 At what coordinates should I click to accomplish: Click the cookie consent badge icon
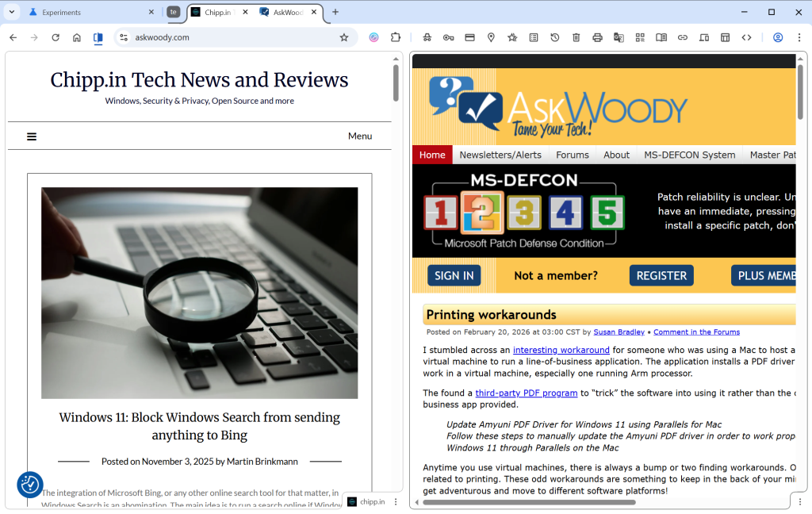[30, 484]
